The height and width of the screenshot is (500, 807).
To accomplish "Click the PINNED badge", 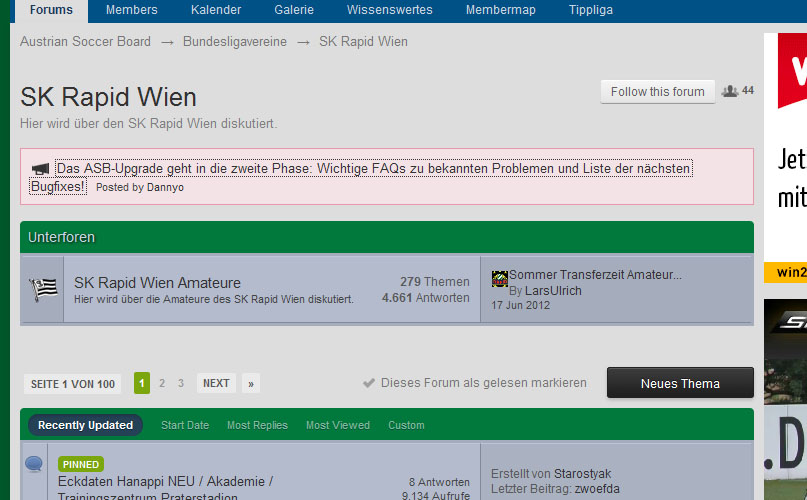I will (x=81, y=464).
